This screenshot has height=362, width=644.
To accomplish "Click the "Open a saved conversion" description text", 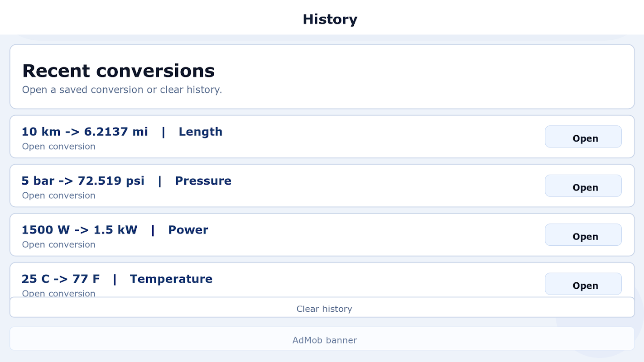I will [122, 90].
